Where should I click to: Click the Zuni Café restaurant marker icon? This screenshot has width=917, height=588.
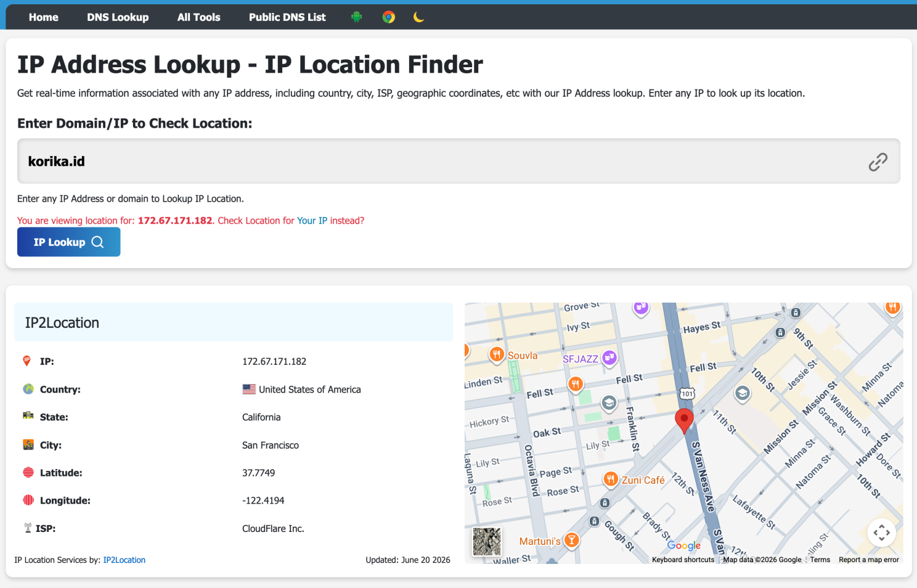coord(611,479)
